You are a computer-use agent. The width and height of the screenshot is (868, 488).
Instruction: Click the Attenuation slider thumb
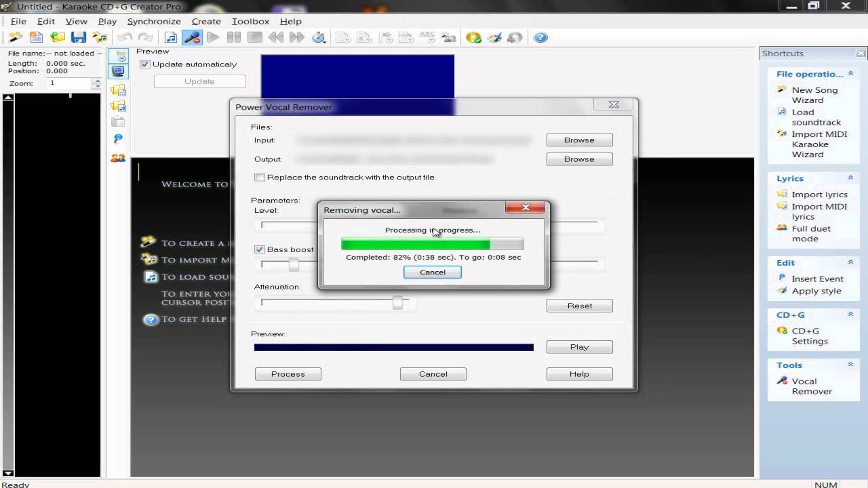pos(397,302)
